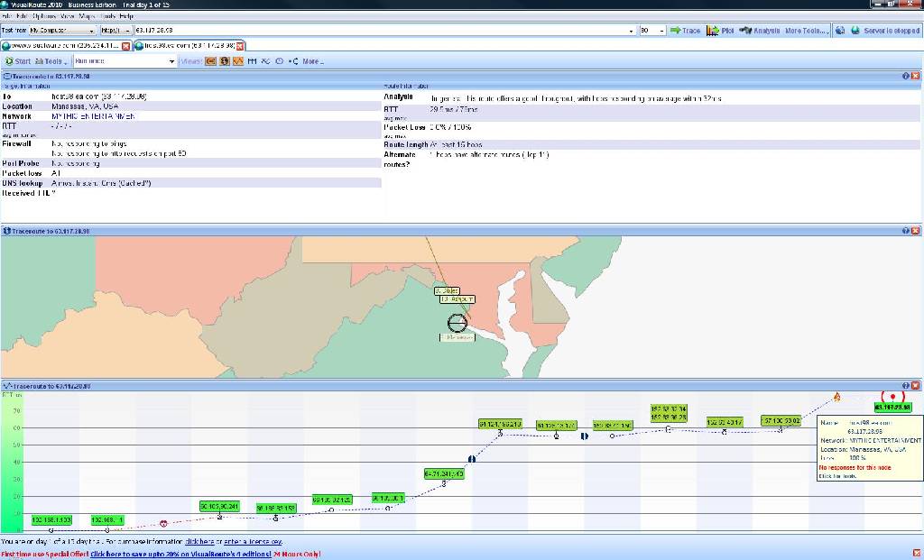Expand the Test from My Computer dropdown
924x560 pixels.
pyautogui.click(x=62, y=31)
